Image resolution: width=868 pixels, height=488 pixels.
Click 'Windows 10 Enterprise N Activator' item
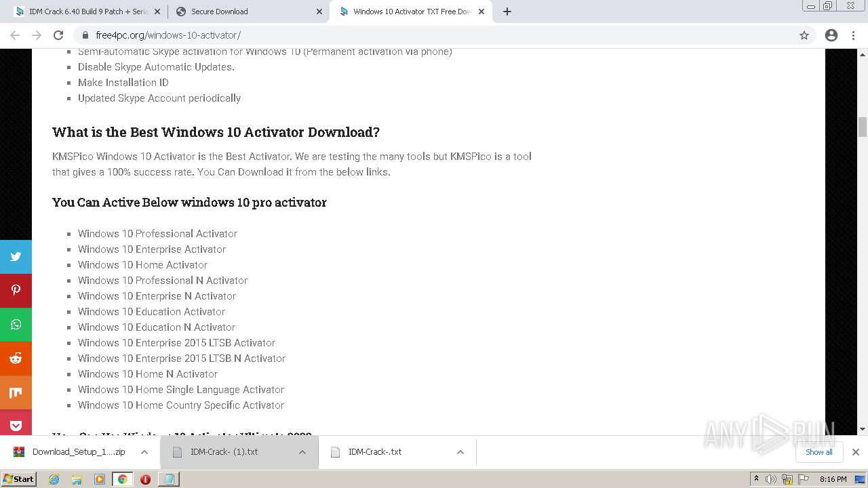coord(157,296)
